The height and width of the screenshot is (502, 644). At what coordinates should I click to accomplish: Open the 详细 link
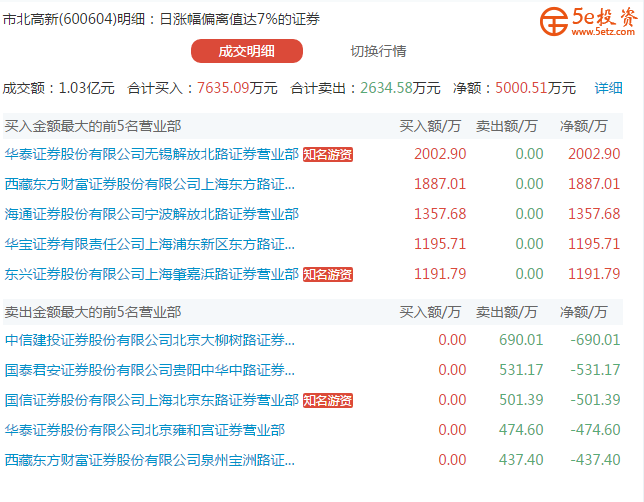click(x=608, y=88)
